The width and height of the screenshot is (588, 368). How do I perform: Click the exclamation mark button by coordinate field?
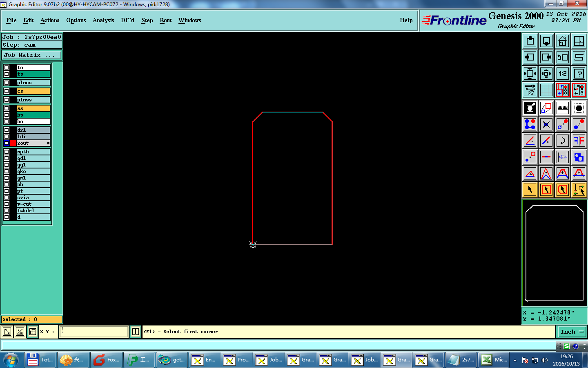pos(136,332)
